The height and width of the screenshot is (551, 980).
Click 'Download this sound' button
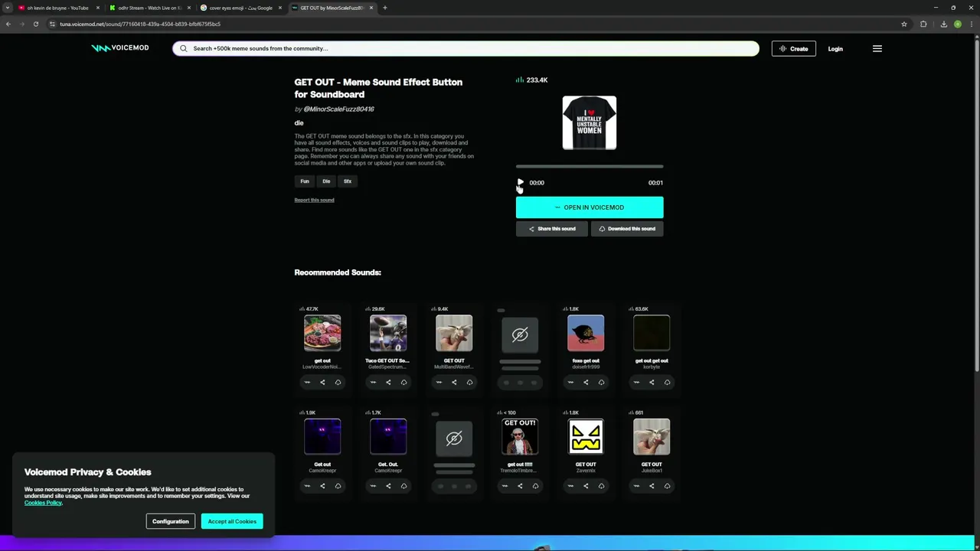click(x=627, y=229)
